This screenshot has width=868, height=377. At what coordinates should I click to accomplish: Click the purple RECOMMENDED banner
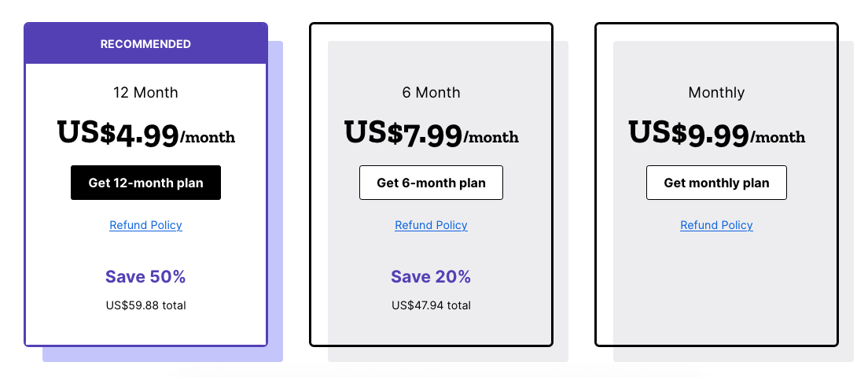coord(145,44)
